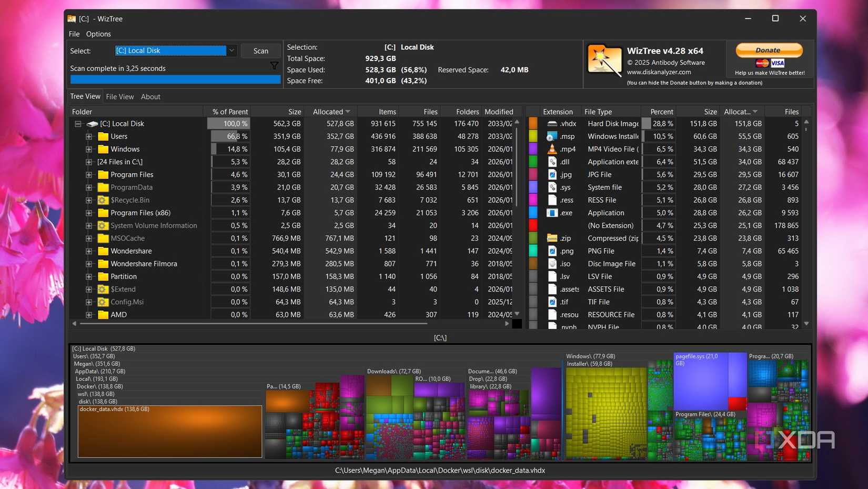This screenshot has width=868, height=489.
Task: Click the .jpg JPG File type icon
Action: coord(552,174)
